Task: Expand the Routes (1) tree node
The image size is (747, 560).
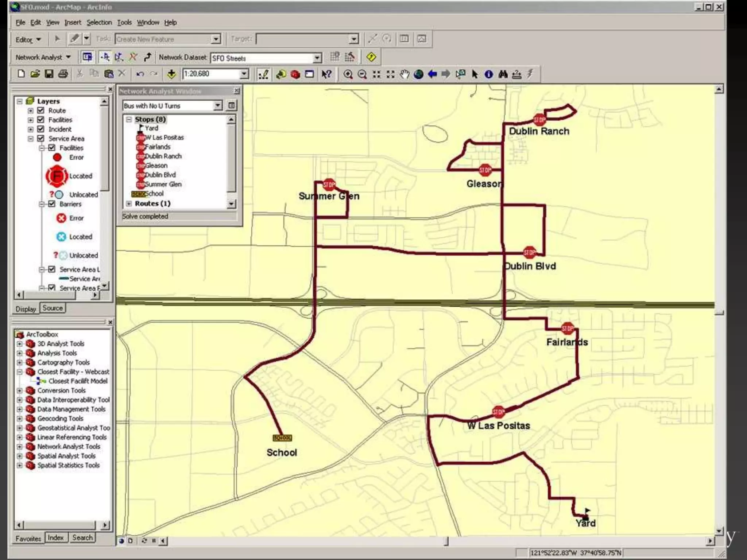Action: (x=129, y=203)
